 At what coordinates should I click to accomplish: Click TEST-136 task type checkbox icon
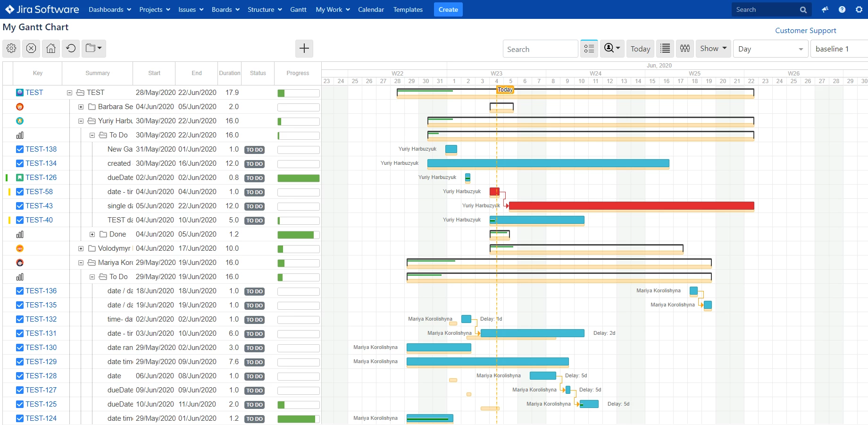tap(20, 291)
